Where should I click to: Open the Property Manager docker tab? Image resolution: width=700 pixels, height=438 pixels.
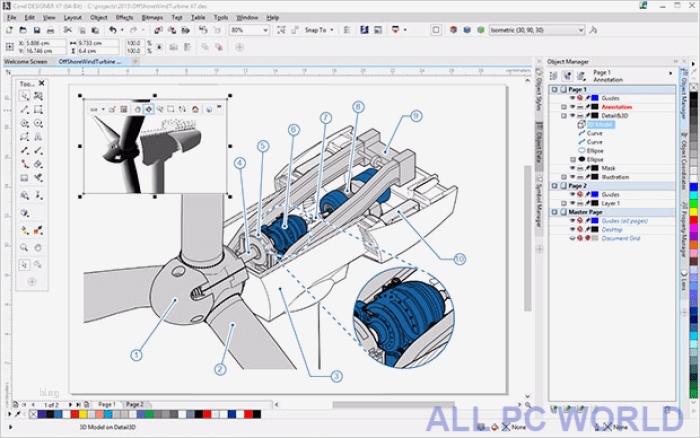pos(683,230)
